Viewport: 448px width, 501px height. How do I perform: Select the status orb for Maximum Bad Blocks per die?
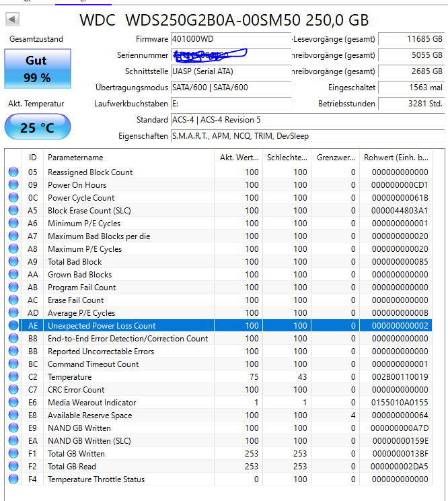(13, 236)
